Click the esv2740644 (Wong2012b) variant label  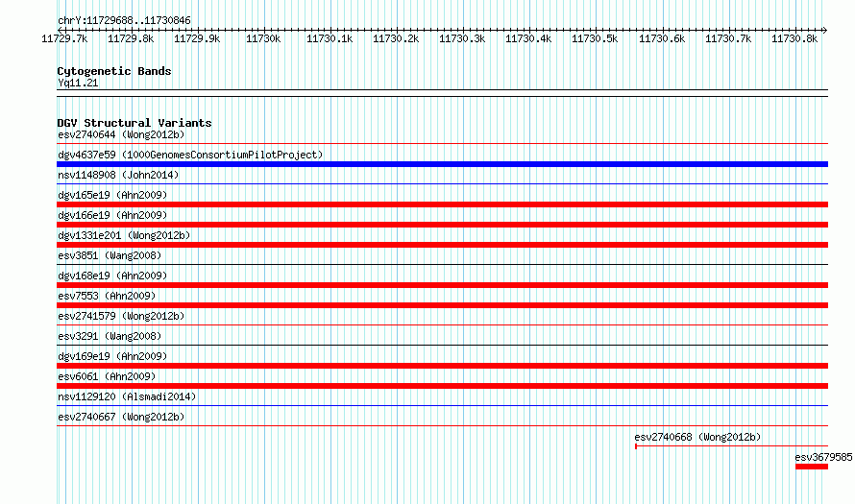121,134
